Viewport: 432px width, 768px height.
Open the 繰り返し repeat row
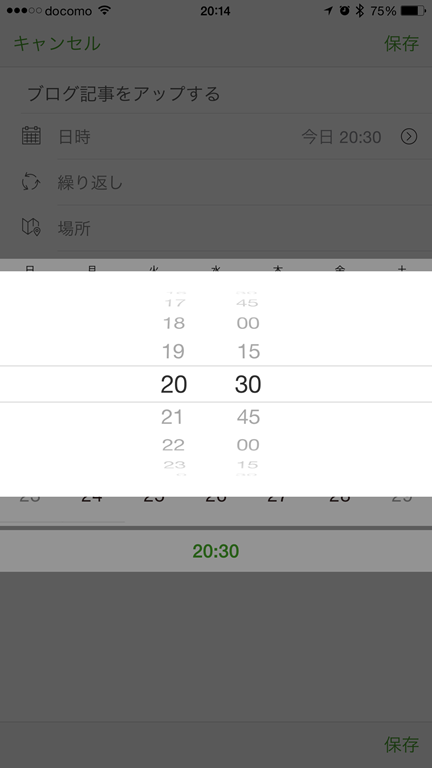click(216, 182)
